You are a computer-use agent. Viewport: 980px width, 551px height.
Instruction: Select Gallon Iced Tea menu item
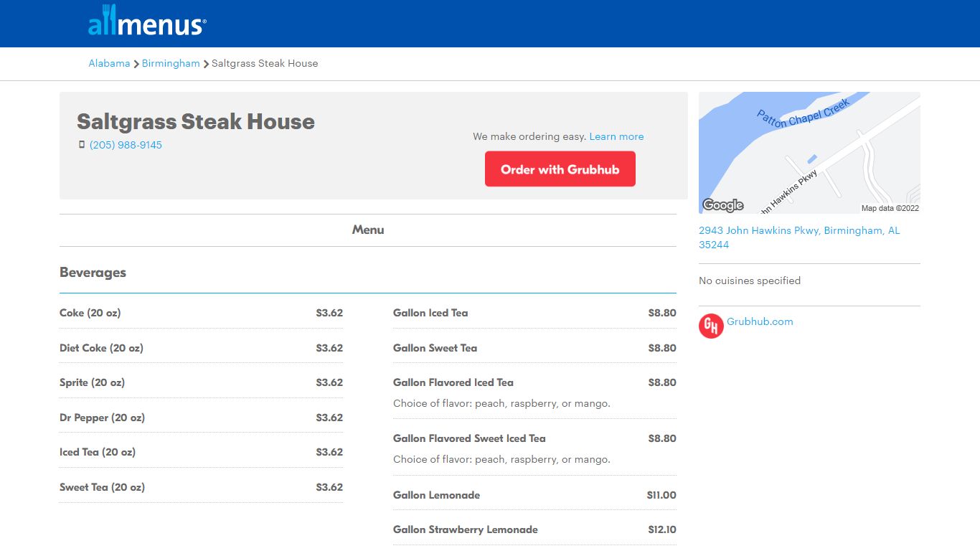point(430,313)
